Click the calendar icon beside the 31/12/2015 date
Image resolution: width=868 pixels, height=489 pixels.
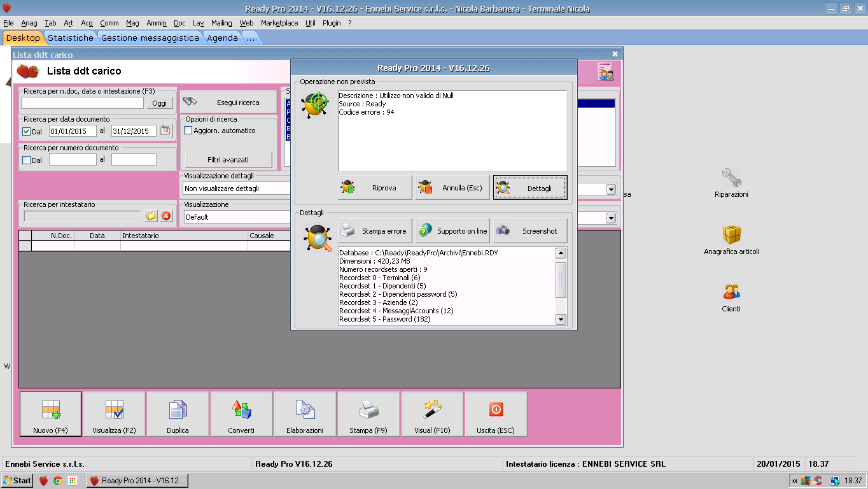pos(165,131)
